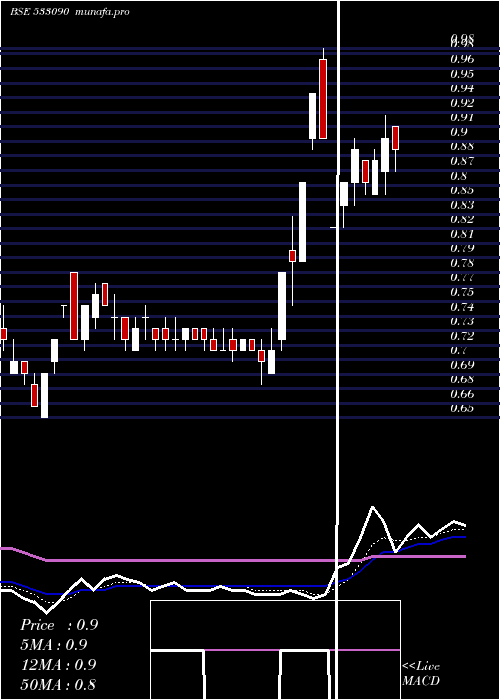Viewport: 500px width, 700px height.
Task: Click the 0.75 price axis label
Action: 462,292
